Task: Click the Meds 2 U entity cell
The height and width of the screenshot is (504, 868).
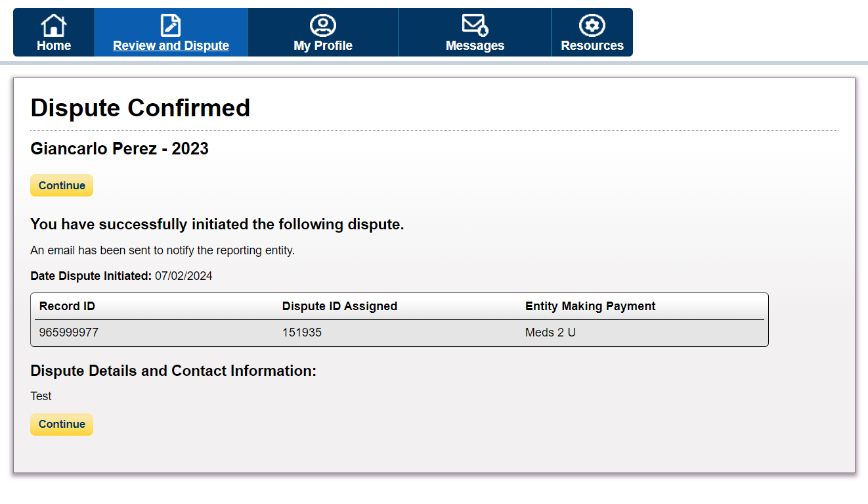Action: pos(550,332)
